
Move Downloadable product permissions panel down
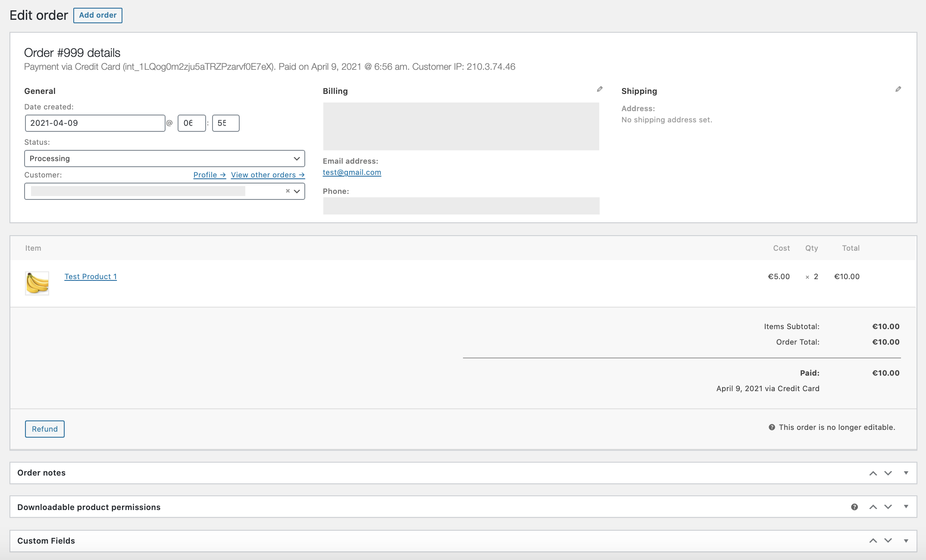pyautogui.click(x=888, y=507)
